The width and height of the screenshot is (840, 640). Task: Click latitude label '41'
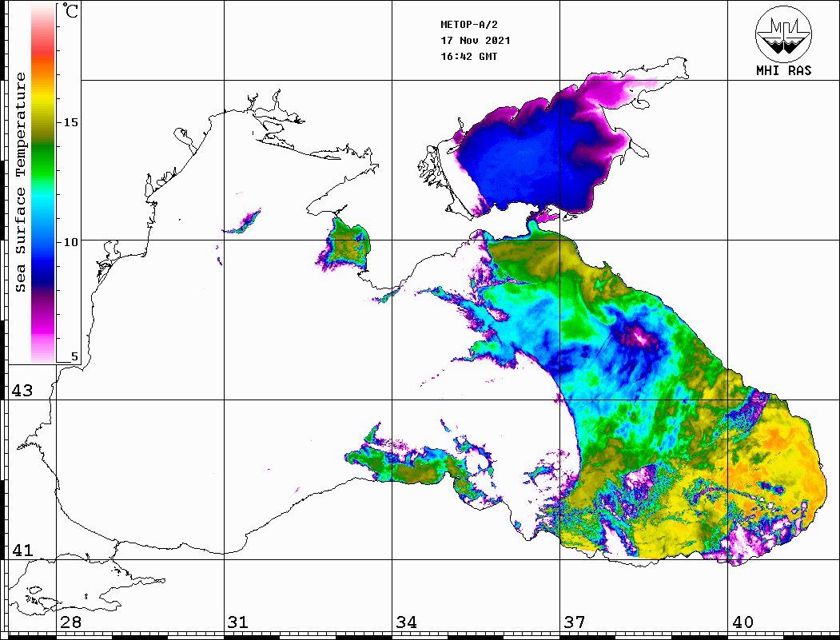point(22,550)
